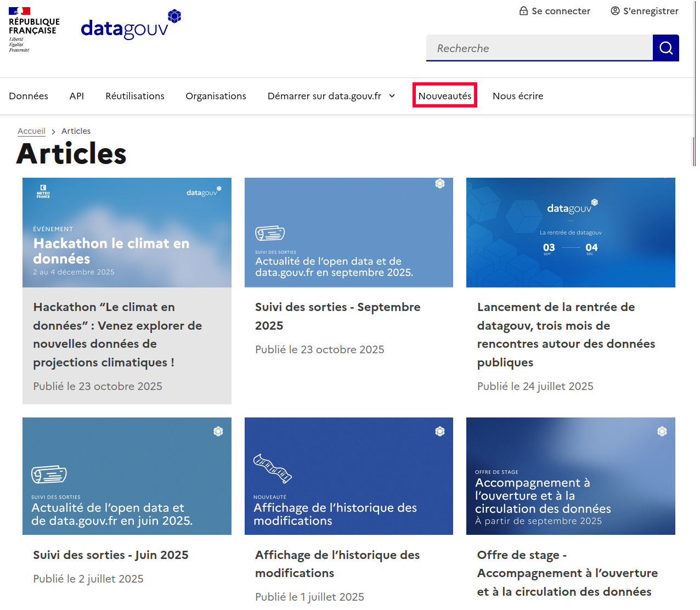Open the Données menu item

coord(29,96)
